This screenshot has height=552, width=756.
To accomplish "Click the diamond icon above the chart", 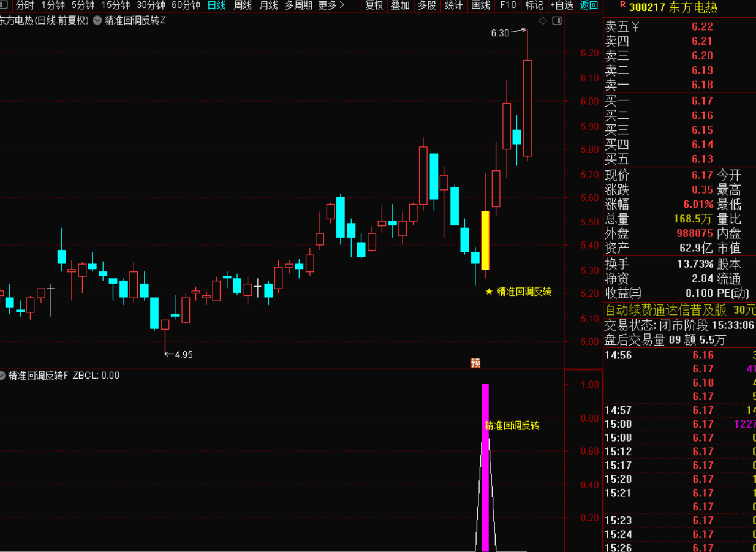I will click(x=542, y=21).
